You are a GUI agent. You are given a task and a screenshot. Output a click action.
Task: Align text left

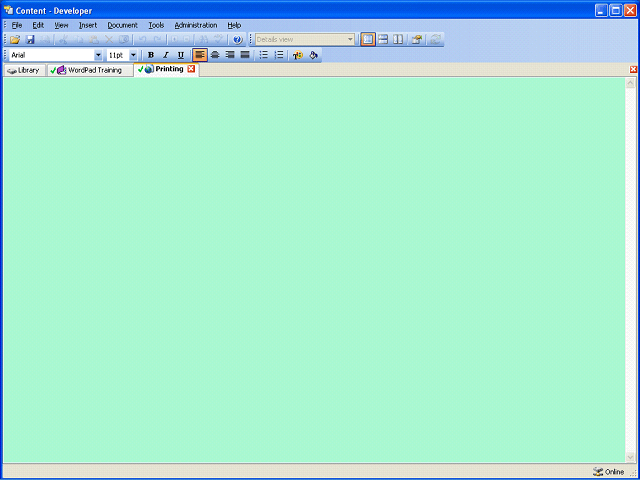(x=200, y=55)
